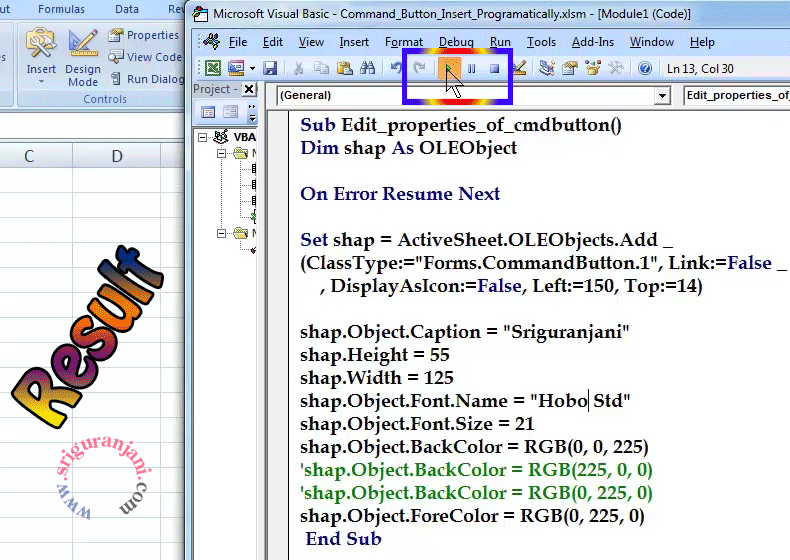Screen dimensions: 790x560
Task: Collapse the VBA project tree node
Action: pyautogui.click(x=203, y=137)
